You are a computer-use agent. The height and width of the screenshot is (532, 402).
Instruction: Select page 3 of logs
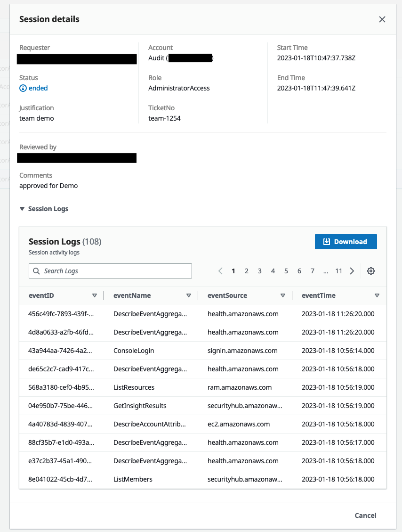click(260, 271)
